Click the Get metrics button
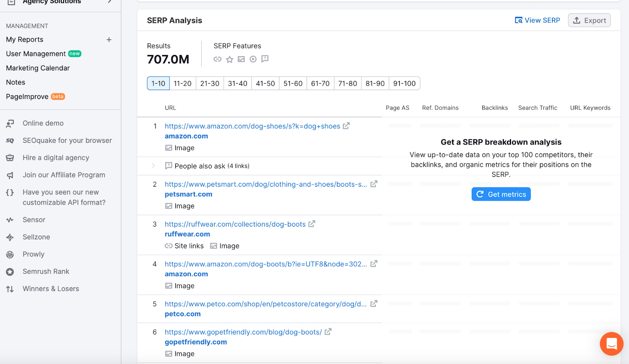629x364 pixels. click(x=501, y=194)
